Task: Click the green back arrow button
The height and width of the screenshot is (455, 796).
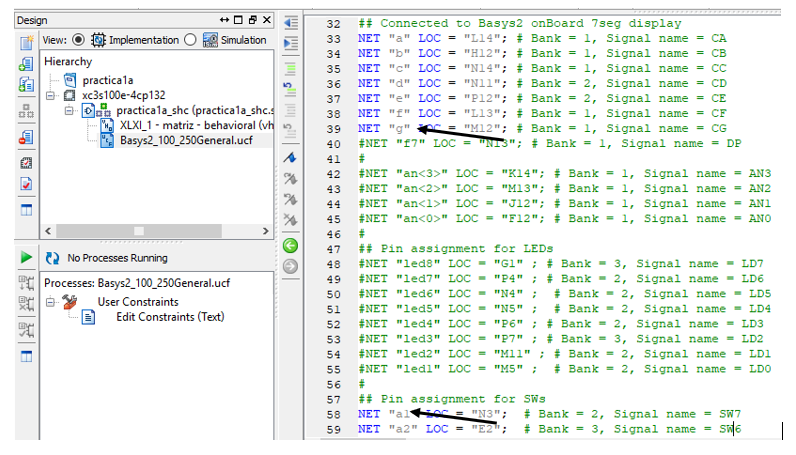Action: pyautogui.click(x=290, y=246)
